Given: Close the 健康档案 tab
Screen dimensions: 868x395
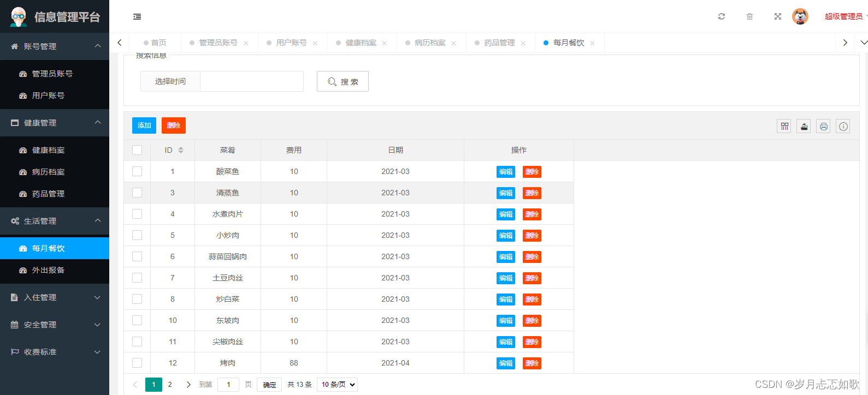Looking at the screenshot, I should 385,43.
